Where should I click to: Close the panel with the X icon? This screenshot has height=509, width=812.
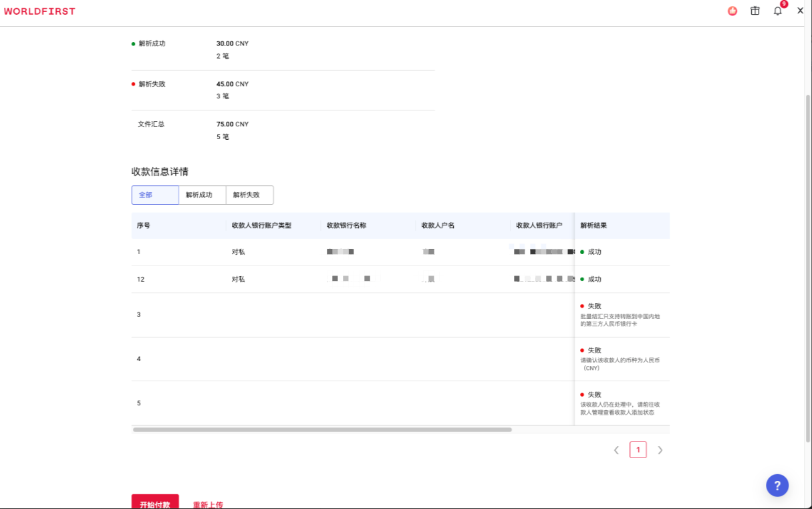pos(800,11)
